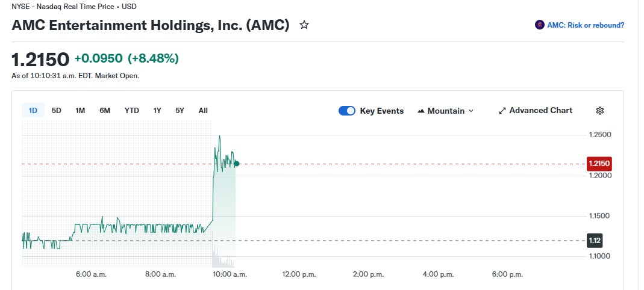Screen dimensions: 644x290
Task: Click the green current price dot on chart
Action: point(237,164)
